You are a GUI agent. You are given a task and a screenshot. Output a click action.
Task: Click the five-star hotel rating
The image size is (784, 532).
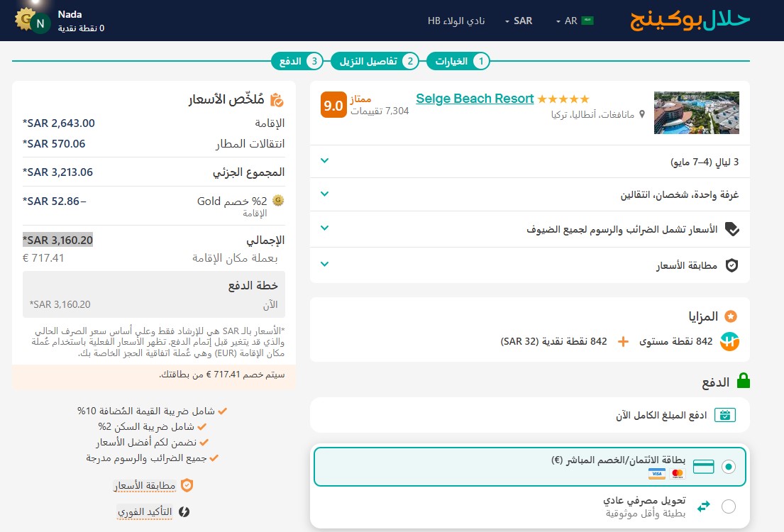point(563,99)
